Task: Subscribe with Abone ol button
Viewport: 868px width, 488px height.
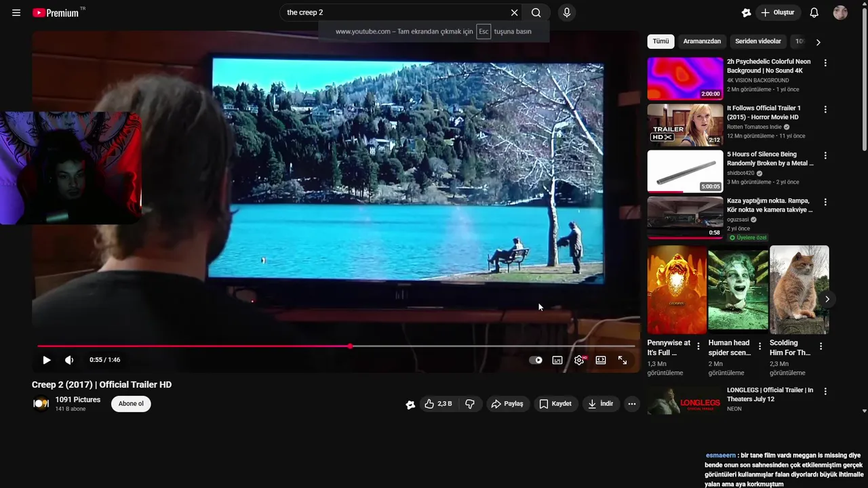Action: point(131,404)
